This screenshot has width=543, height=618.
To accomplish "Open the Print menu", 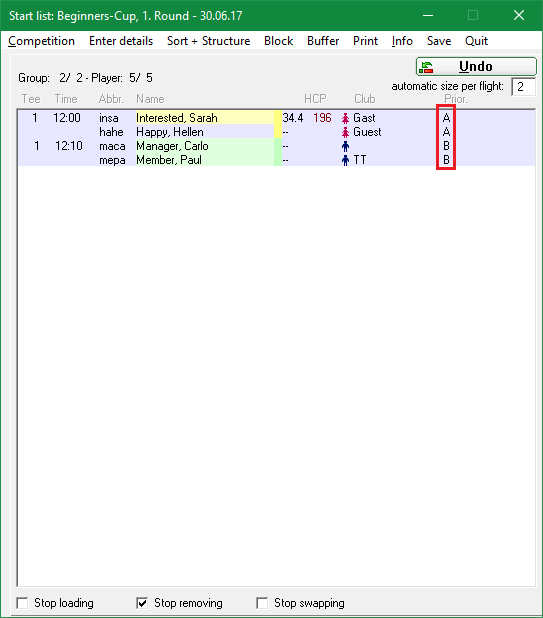I will click(x=365, y=41).
